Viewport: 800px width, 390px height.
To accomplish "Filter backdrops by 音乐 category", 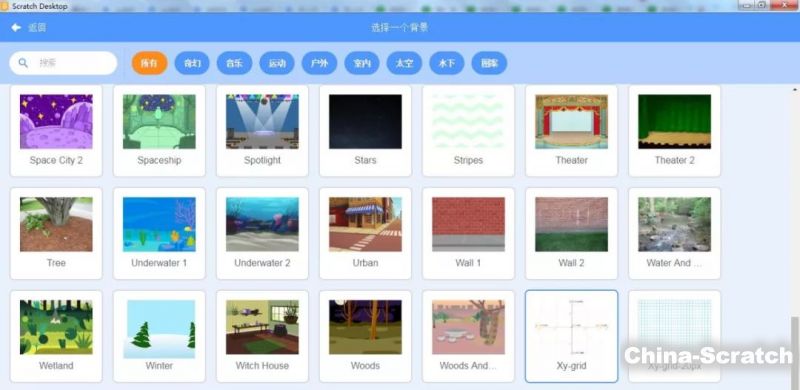I will [235, 63].
